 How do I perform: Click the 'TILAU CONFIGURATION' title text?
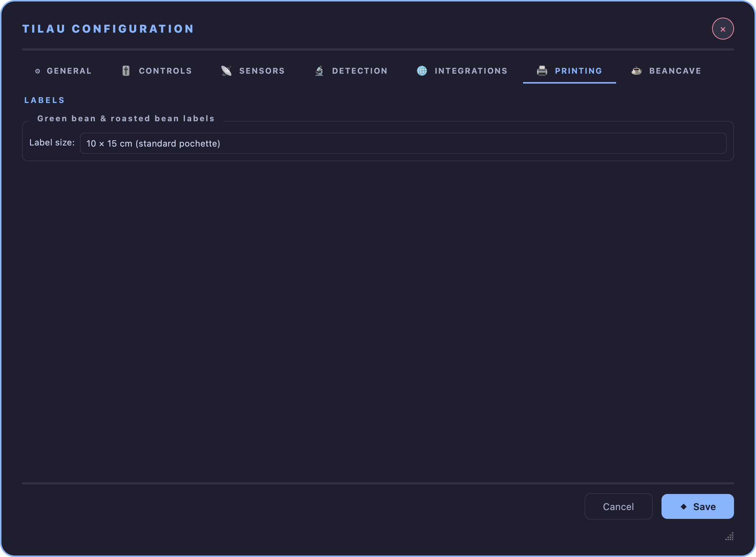pos(108,29)
